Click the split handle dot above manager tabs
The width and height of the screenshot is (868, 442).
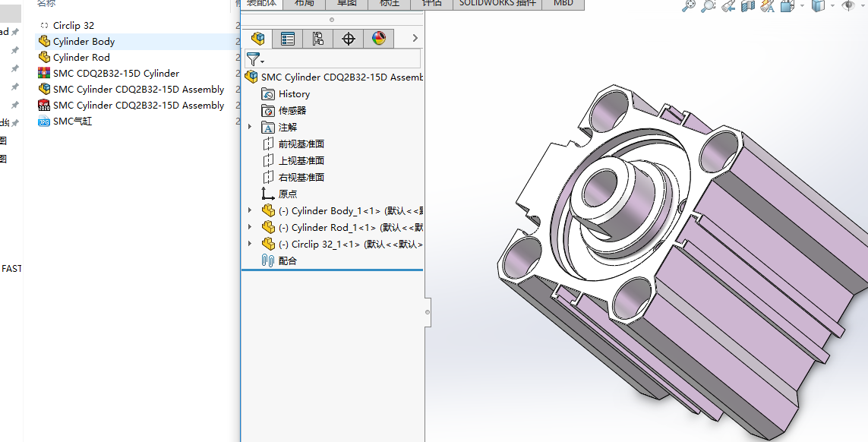332,20
